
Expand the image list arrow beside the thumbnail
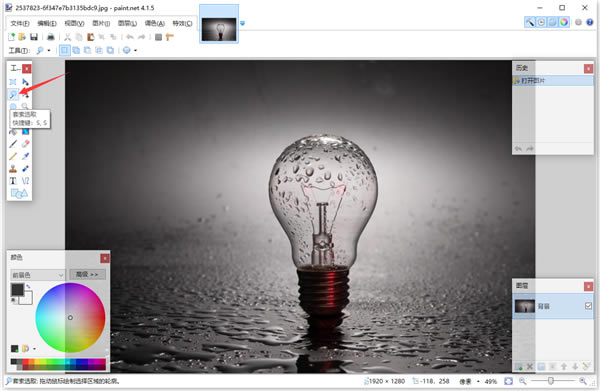[242, 23]
